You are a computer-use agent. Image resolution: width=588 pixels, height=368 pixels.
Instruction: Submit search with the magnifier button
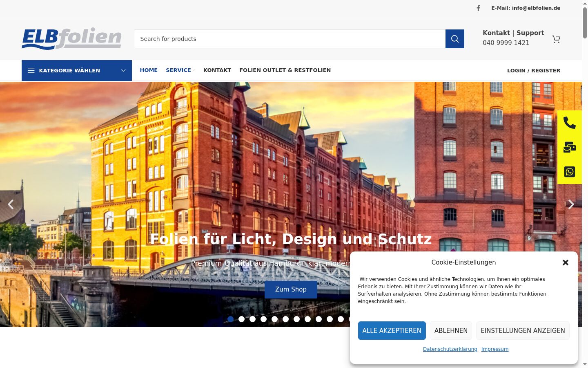(455, 39)
